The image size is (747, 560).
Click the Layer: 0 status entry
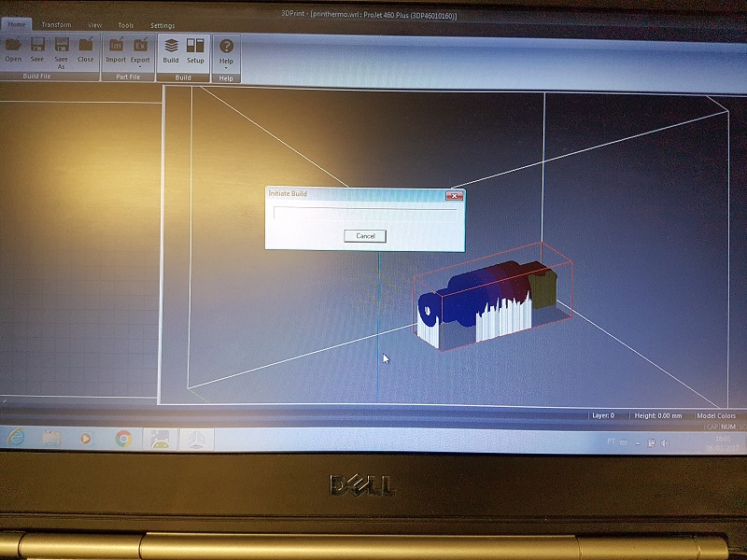pyautogui.click(x=603, y=415)
